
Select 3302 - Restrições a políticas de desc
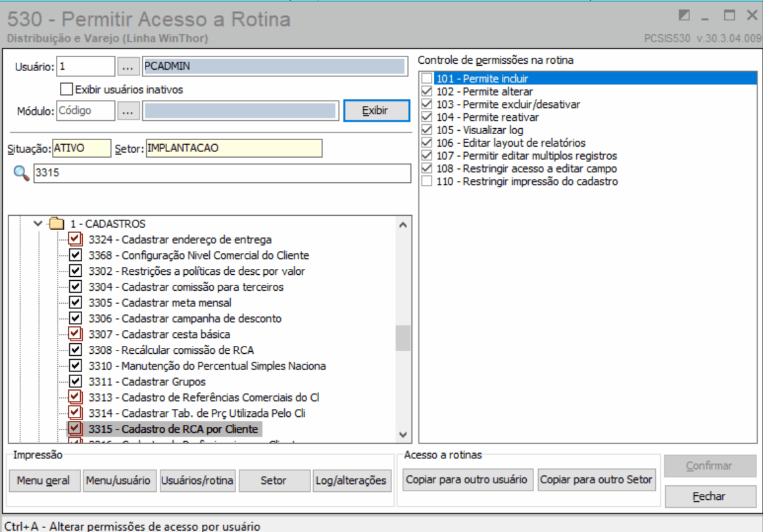[197, 272]
